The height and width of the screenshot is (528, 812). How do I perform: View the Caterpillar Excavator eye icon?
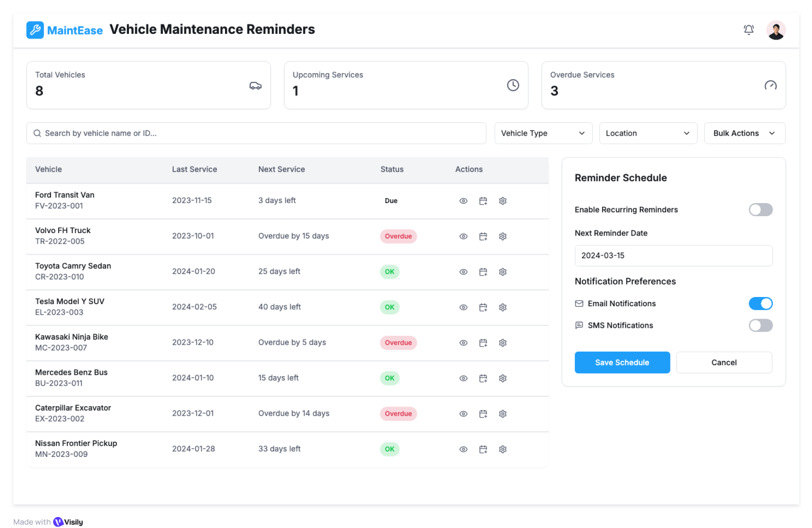pyautogui.click(x=463, y=414)
